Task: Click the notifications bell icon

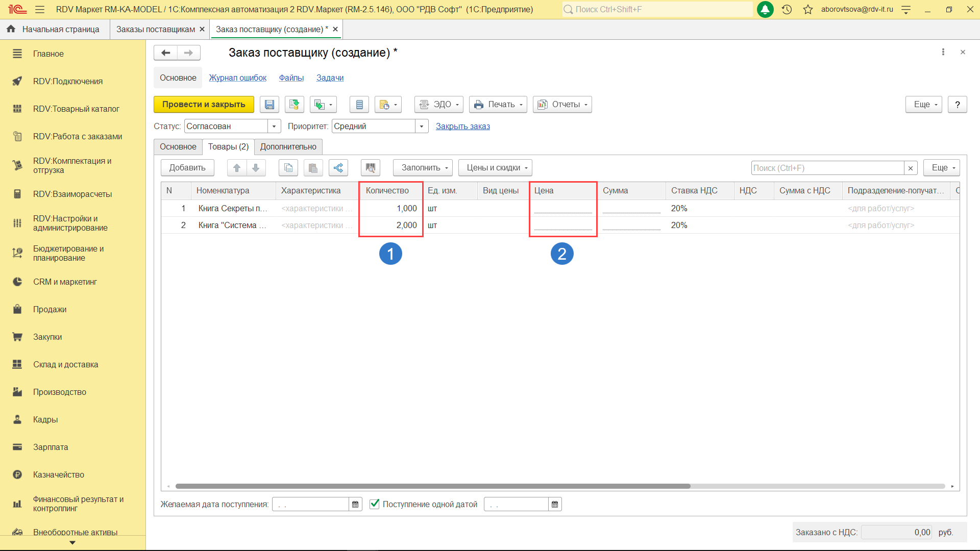Action: (x=765, y=9)
